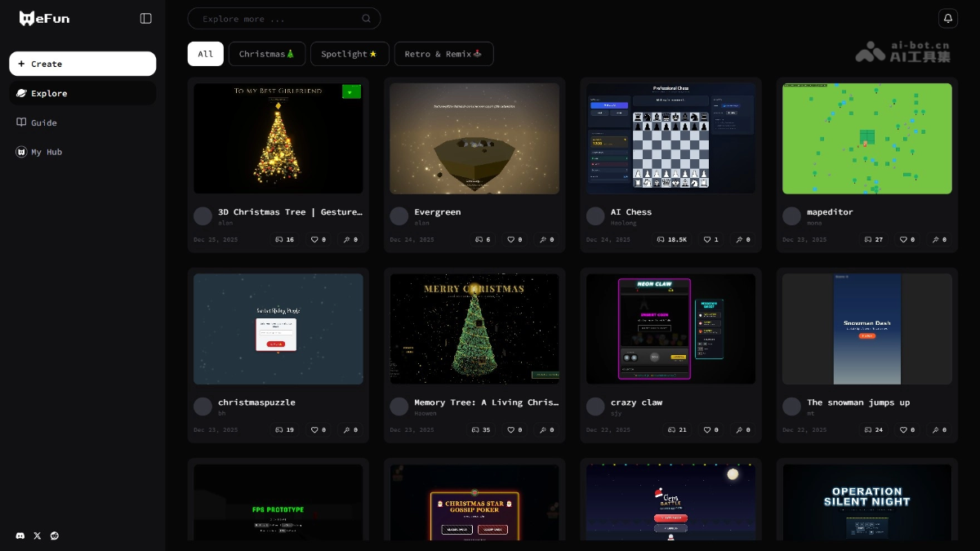The image size is (980, 551).
Task: Open the mapeditor thumbnail
Action: [x=867, y=138]
